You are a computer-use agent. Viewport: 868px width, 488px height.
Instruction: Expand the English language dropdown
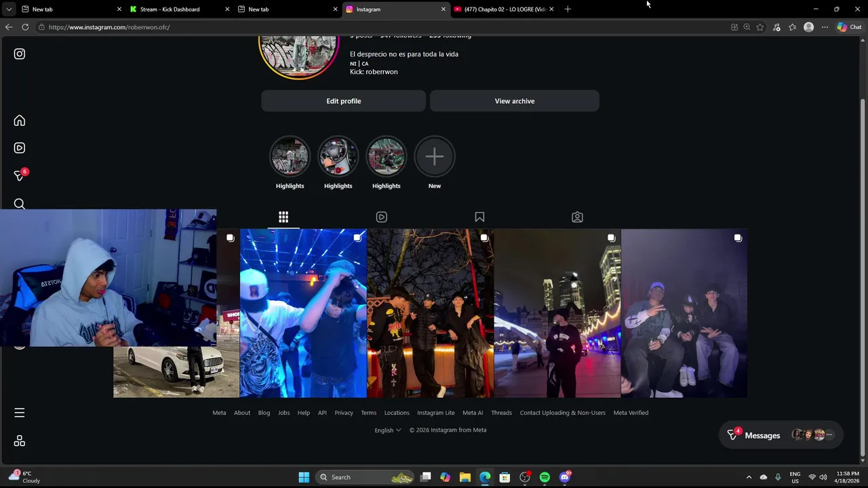pos(388,430)
